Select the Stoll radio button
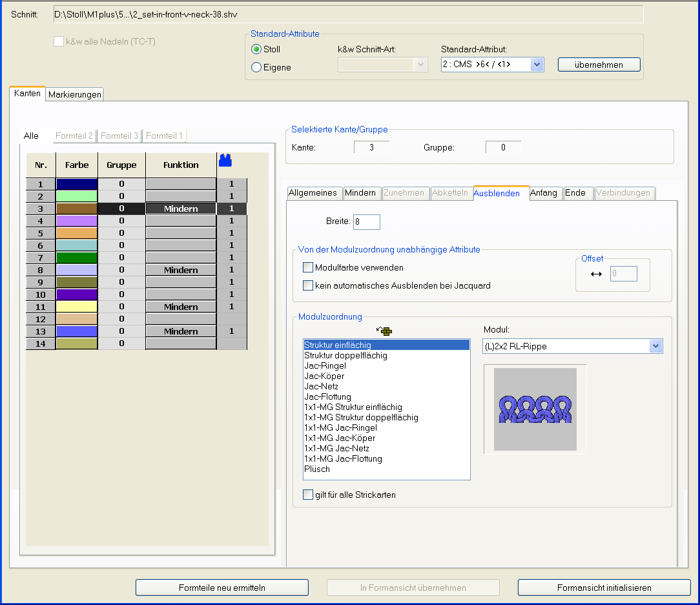Screen dimensions: 700x605 click(x=256, y=49)
